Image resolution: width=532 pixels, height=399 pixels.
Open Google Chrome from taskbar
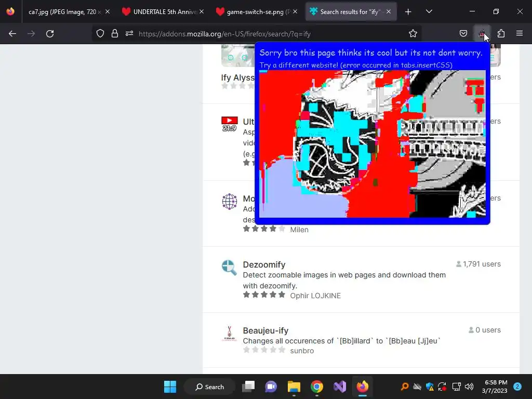[x=316, y=387]
